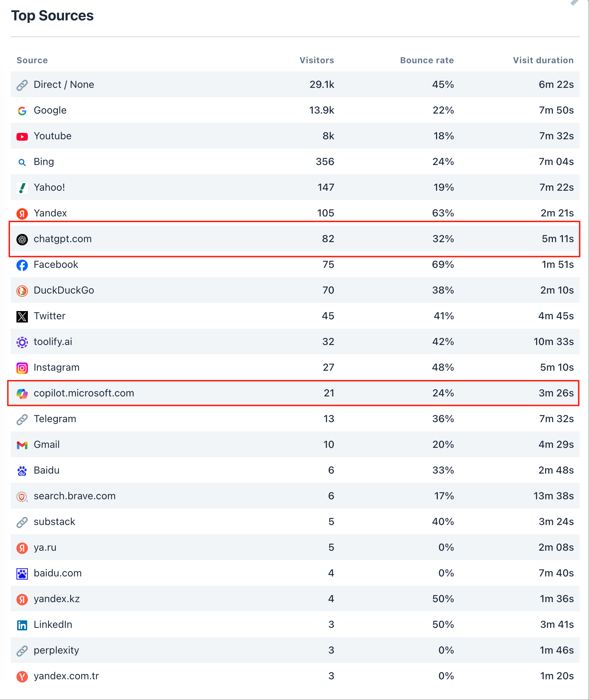
Task: Click the Bounce rate column header
Action: pyautogui.click(x=427, y=60)
